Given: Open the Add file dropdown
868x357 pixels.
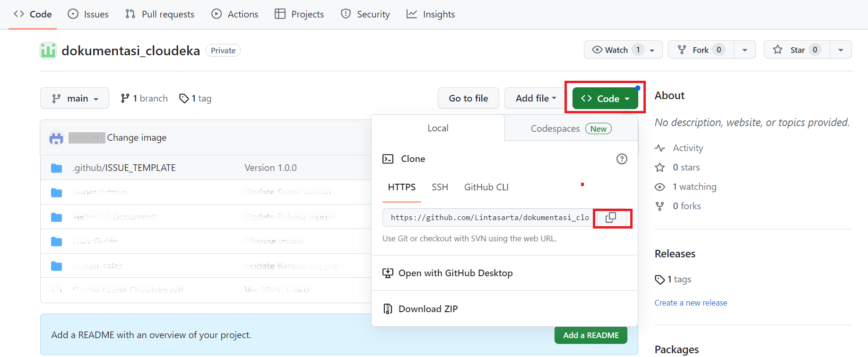Looking at the screenshot, I should coord(536,98).
